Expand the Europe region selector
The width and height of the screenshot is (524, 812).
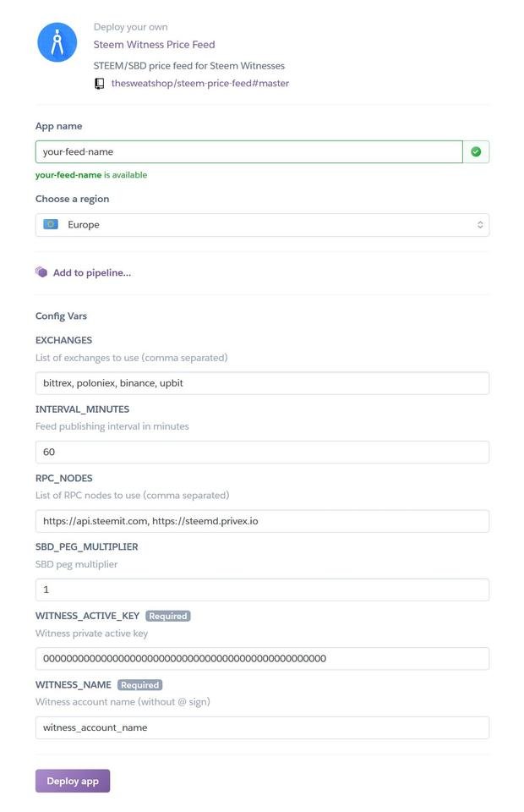pos(262,225)
